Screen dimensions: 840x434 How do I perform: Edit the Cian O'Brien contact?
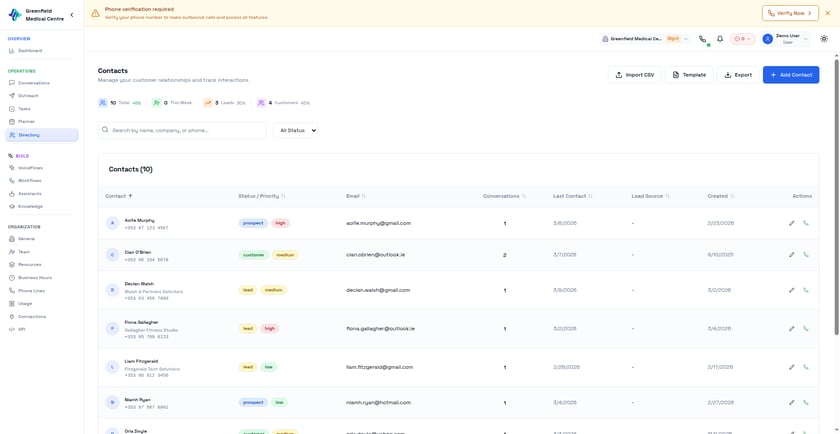click(792, 255)
